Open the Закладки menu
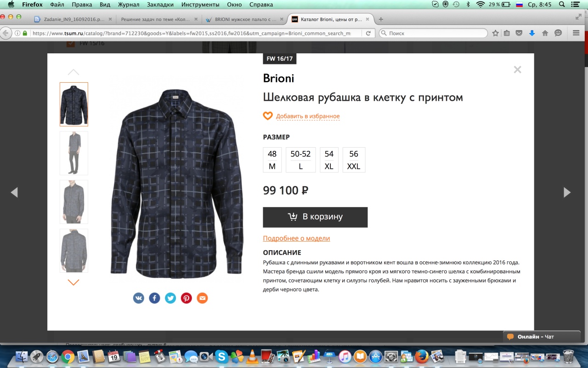Image resolution: width=588 pixels, height=368 pixels. pos(160,5)
